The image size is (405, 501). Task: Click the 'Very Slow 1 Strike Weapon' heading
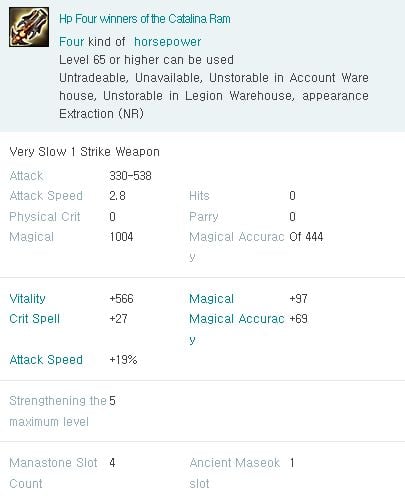pos(84,152)
